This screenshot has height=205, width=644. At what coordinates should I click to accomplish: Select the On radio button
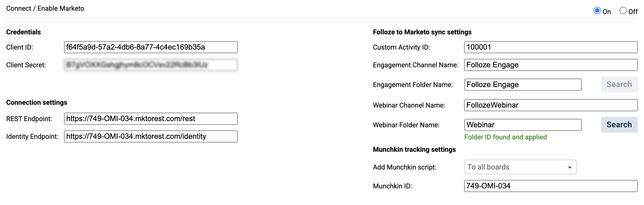[597, 11]
